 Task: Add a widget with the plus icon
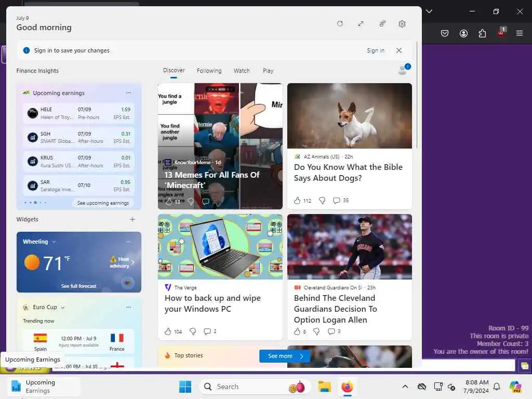132,219
